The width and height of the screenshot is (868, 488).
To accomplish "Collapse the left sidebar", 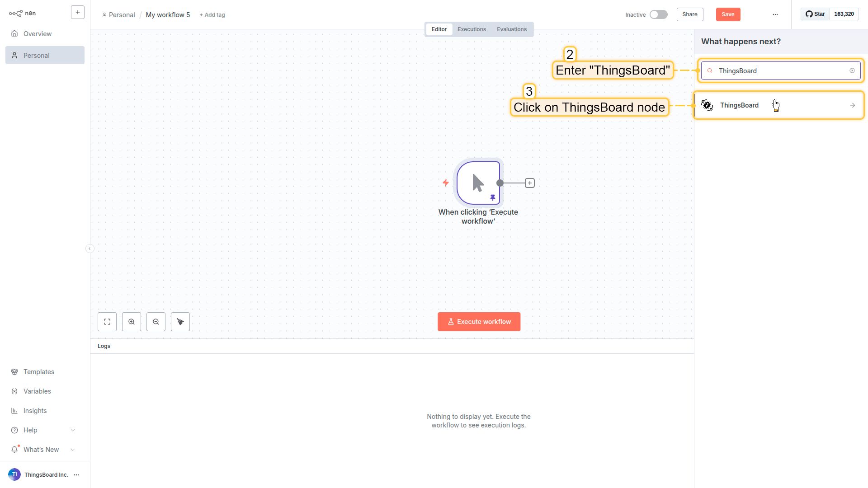I will 90,249.
